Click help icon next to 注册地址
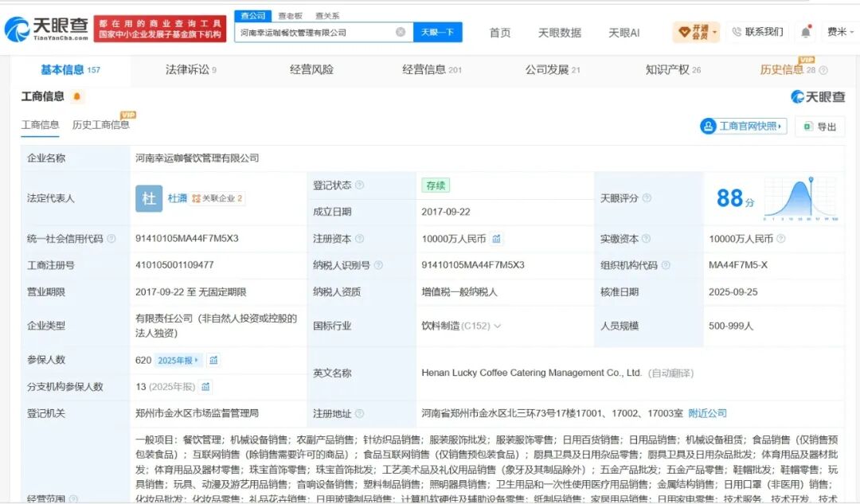 coord(359,413)
